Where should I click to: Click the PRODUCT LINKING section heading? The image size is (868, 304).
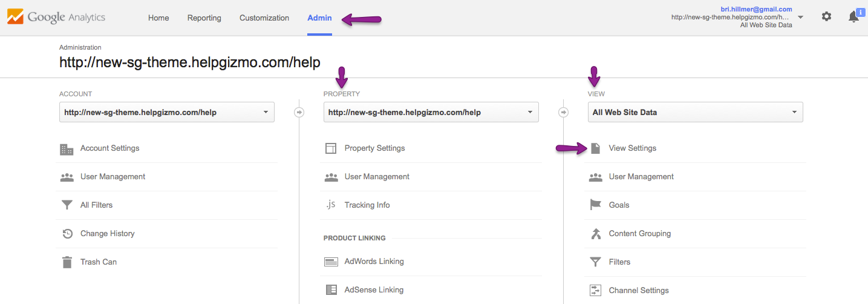point(354,238)
